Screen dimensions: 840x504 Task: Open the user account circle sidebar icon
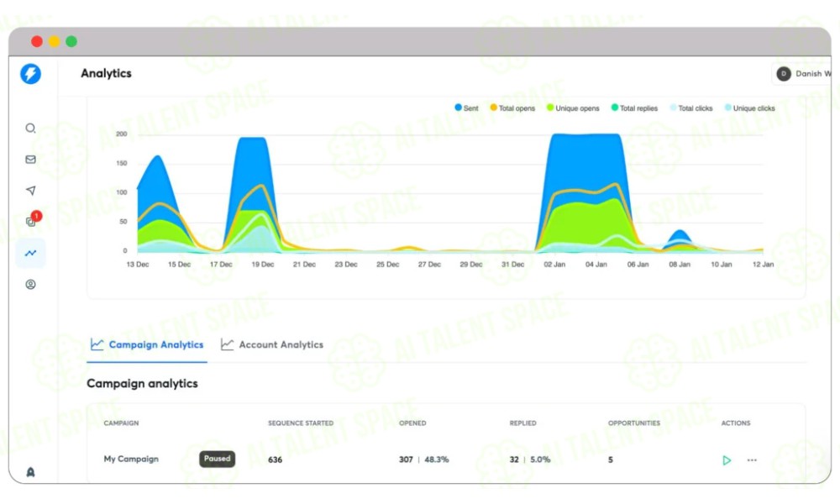tap(30, 285)
